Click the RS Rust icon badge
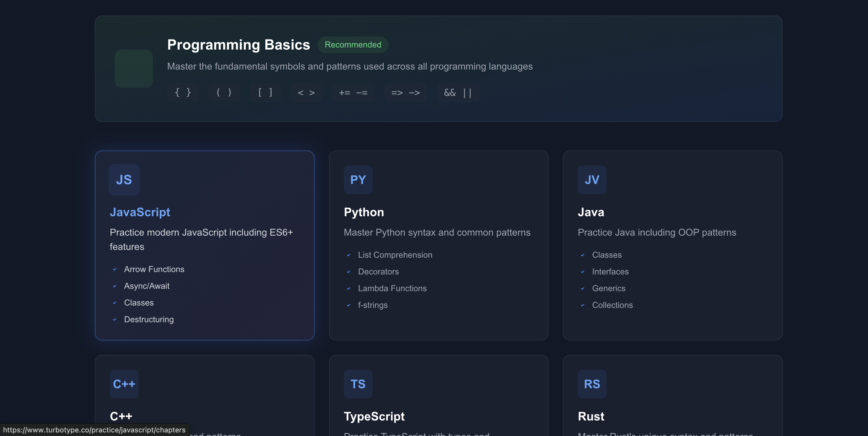This screenshot has width=868, height=436. 592,384
